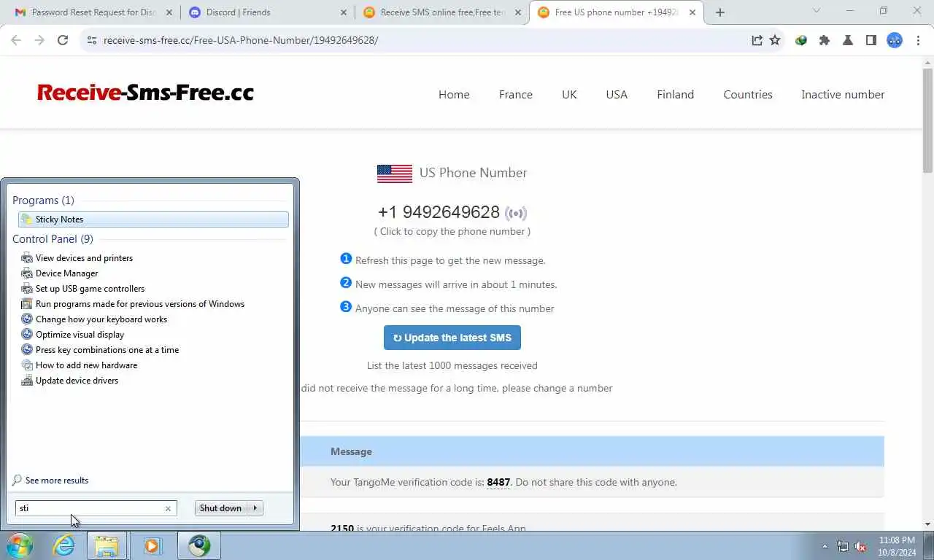Open Chrome extensions puzzle icon
This screenshot has width=934, height=560.
[x=825, y=41]
